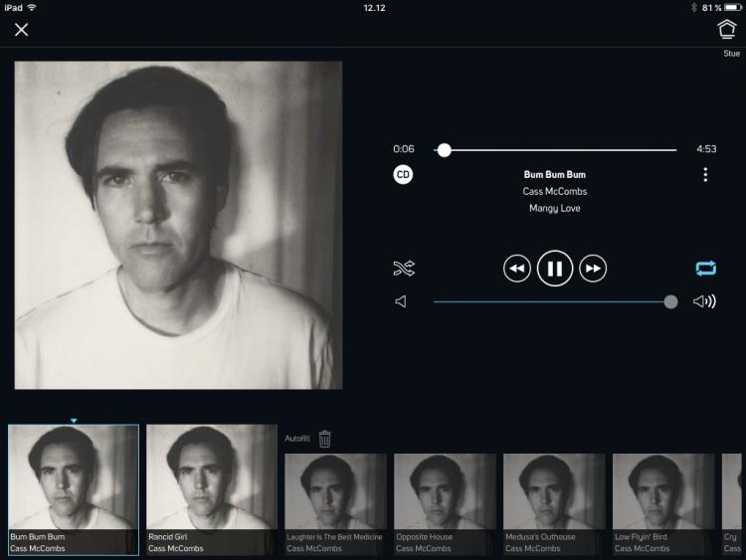746x560 pixels.
Task: Tap the battery indicator in status bar
Action: (x=733, y=8)
